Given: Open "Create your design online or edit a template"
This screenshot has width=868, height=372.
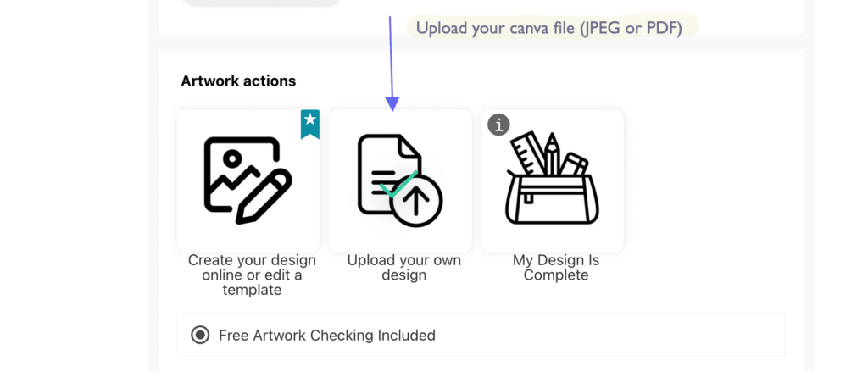Looking at the screenshot, I should coord(252,275).
